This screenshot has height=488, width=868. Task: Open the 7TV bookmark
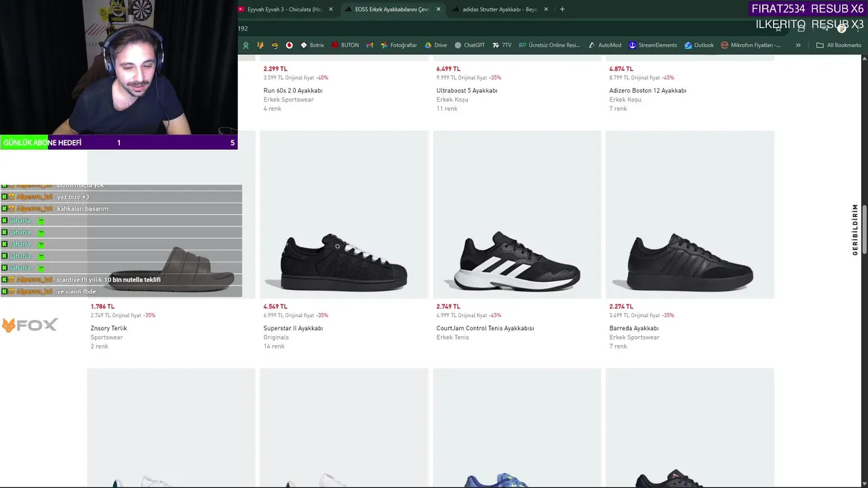pos(502,45)
